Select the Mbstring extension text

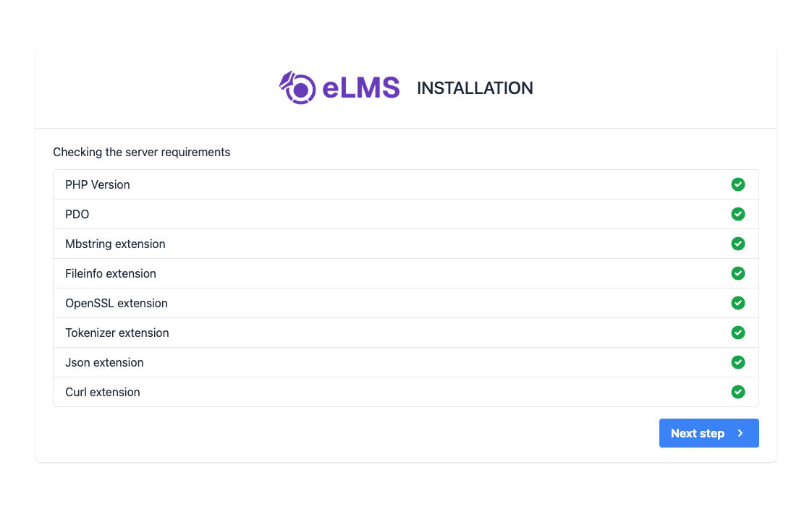[x=116, y=244]
